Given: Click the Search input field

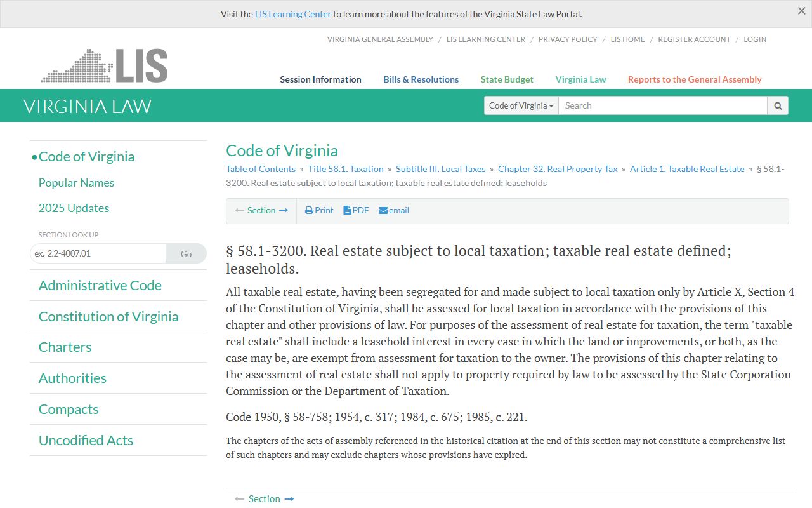Looking at the screenshot, I should coord(663,105).
